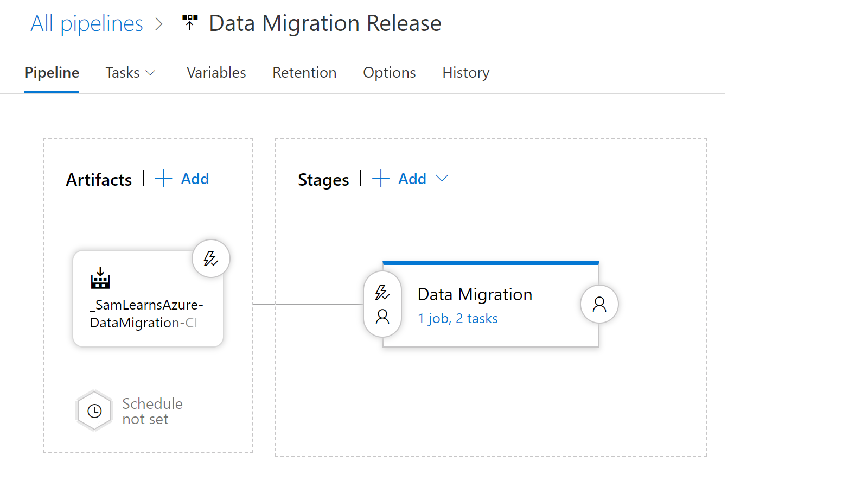The height and width of the screenshot is (480, 868).
Task: Navigate back to All pipelines
Action: coord(87,23)
